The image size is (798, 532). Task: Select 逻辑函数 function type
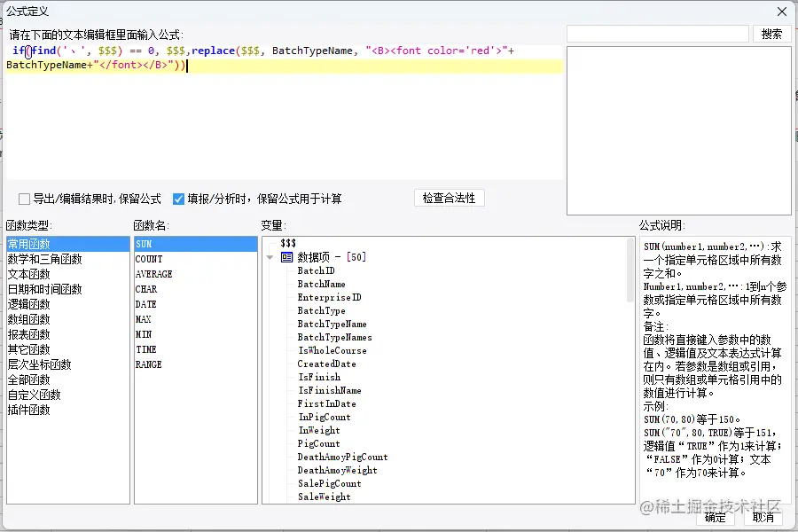pyautogui.click(x=67, y=304)
